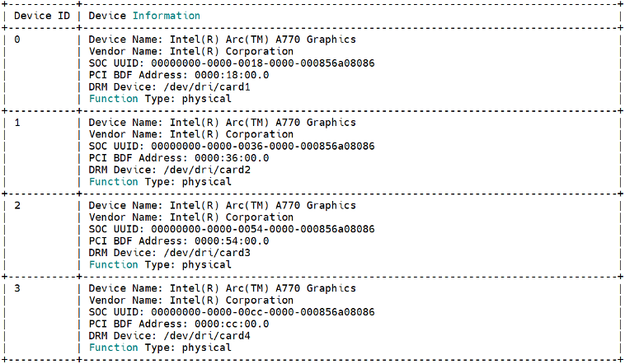Click the /dev/dri/card3 DRM device path

click(207, 253)
